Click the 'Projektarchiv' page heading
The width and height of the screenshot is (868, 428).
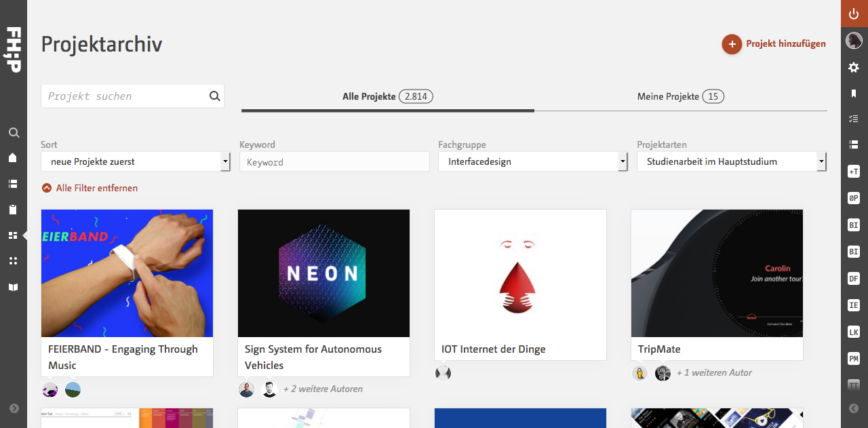102,45
